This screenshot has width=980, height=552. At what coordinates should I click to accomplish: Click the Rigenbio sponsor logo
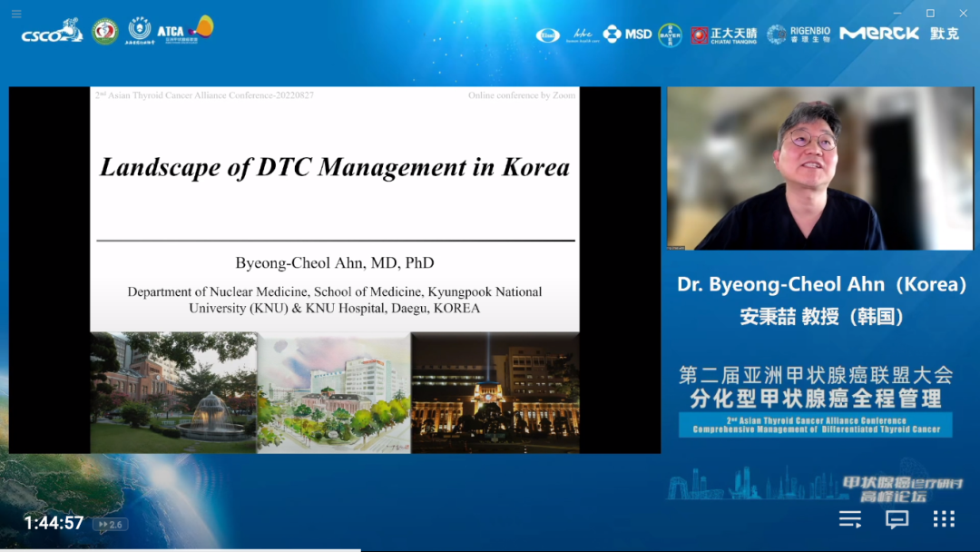pos(799,34)
